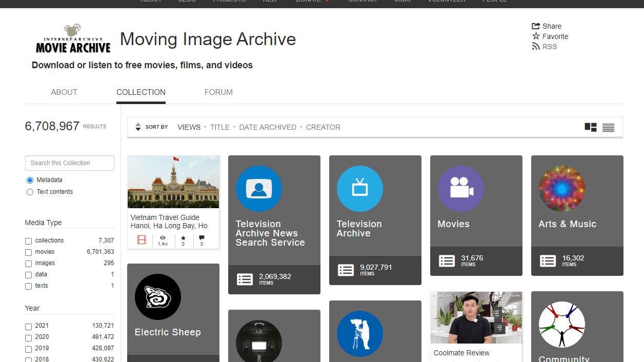The height and width of the screenshot is (362, 644).
Task: Click the Arts & Music colorful circle icon
Action: [562, 189]
